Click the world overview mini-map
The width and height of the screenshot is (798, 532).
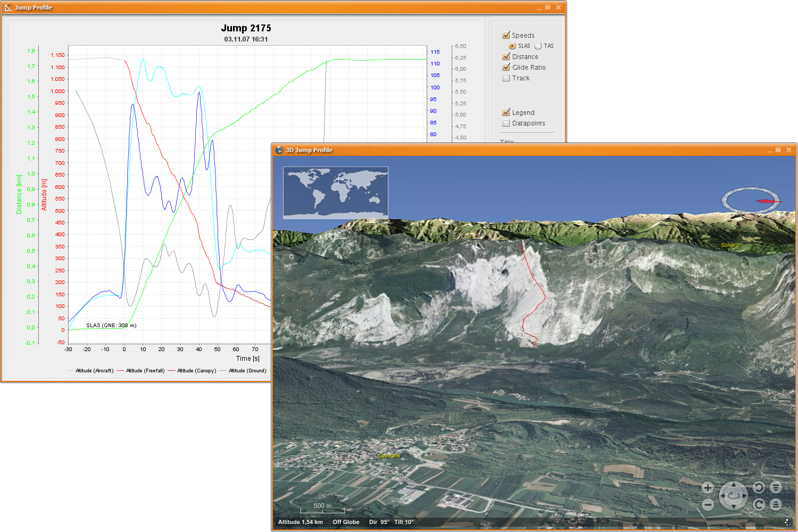336,193
